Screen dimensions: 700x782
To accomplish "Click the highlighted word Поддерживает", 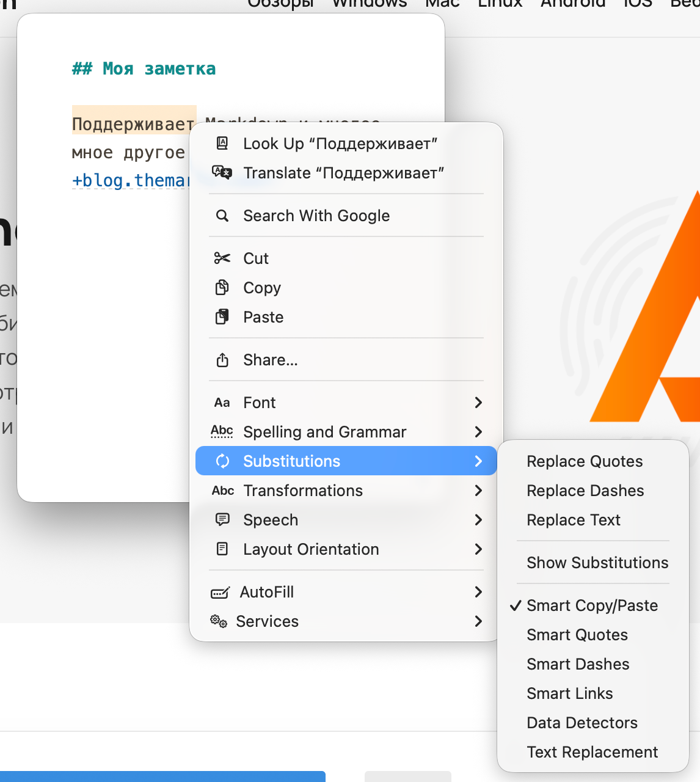I will pyautogui.click(x=133, y=124).
